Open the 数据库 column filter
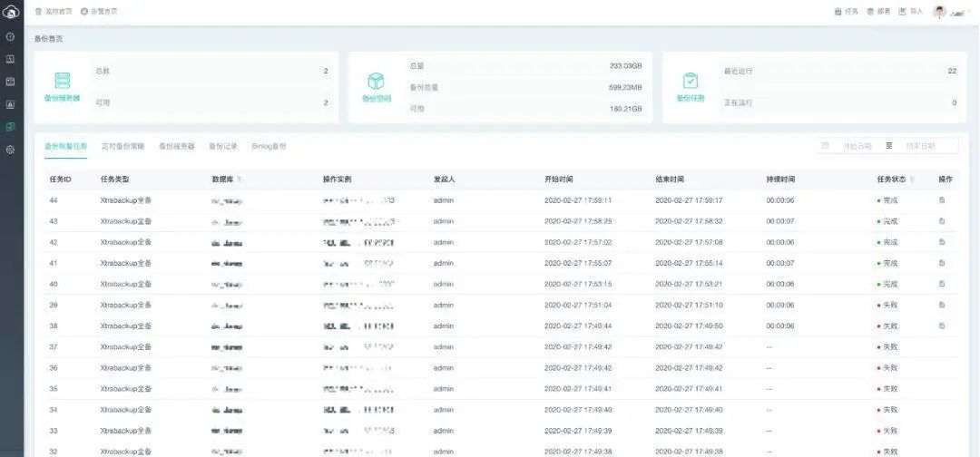This screenshot has height=457, width=980. point(240,180)
